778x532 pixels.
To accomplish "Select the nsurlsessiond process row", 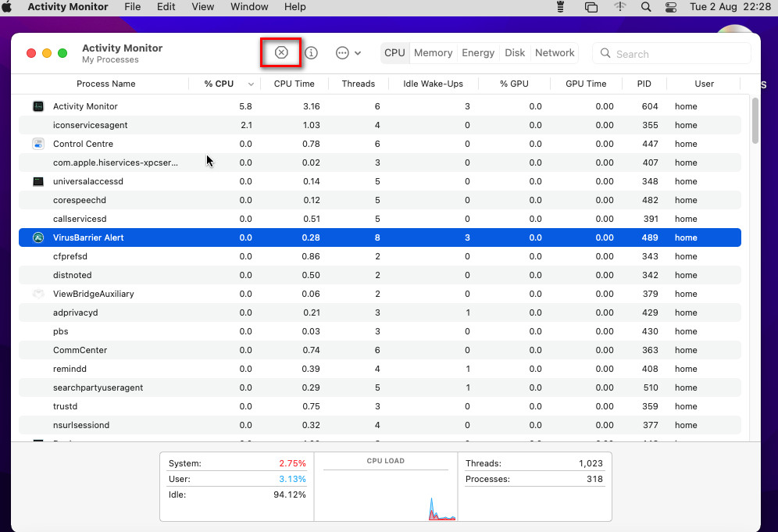I will 380,425.
